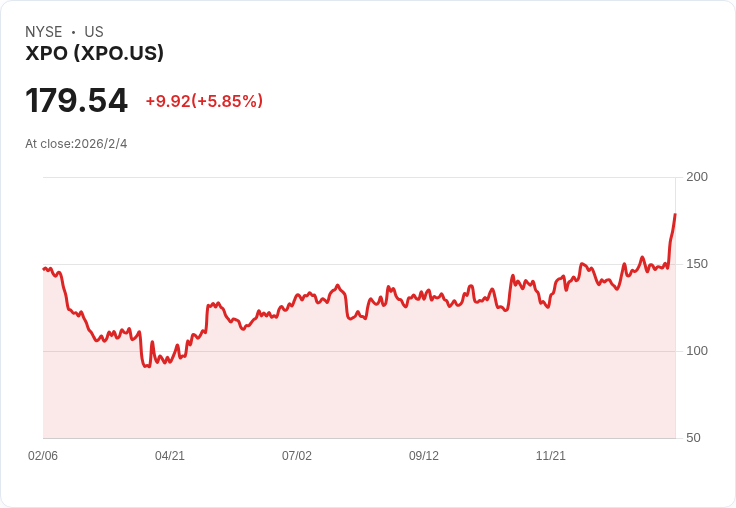Viewport: 736px width, 508px height.
Task: Select the 11/21 date on the x-axis
Action: 551,456
